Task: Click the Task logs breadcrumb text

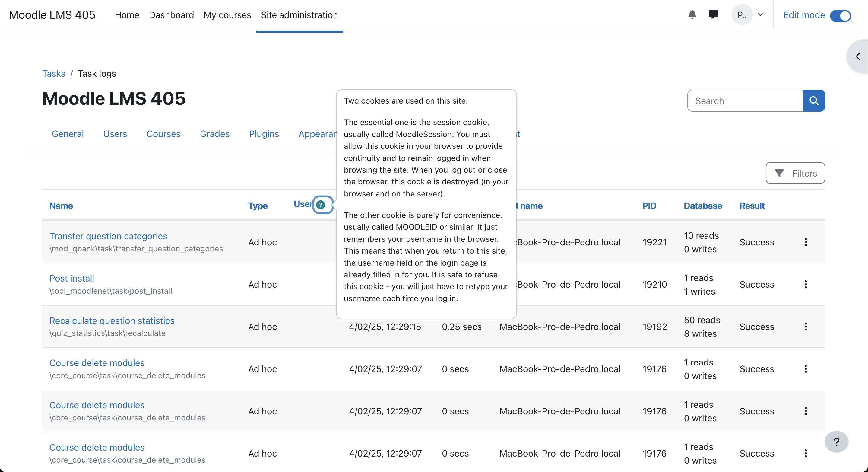Action: pos(97,74)
